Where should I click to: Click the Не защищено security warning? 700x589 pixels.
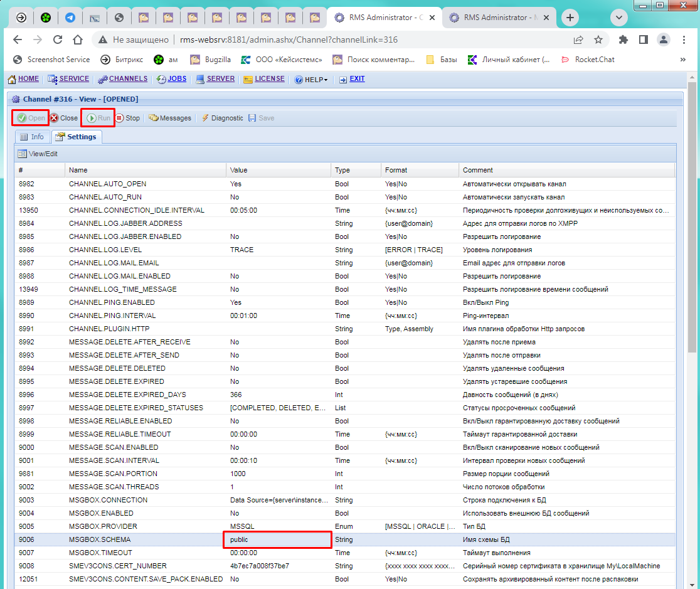(134, 40)
